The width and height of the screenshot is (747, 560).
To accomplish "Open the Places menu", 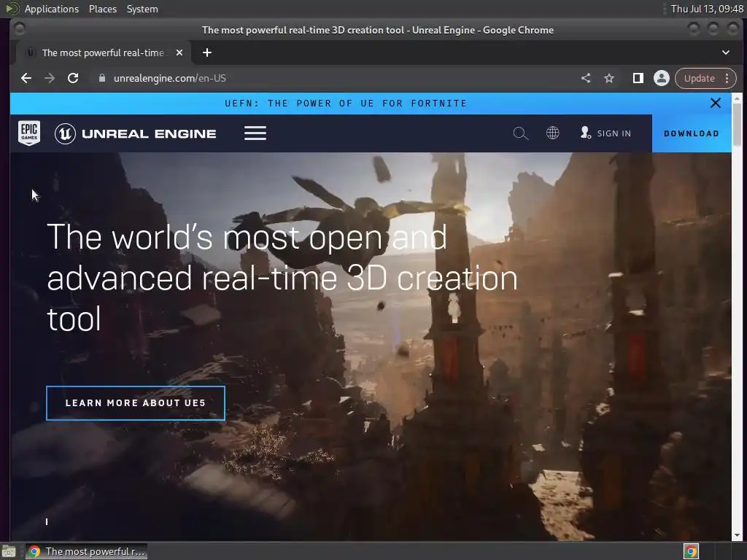I will 103,9.
